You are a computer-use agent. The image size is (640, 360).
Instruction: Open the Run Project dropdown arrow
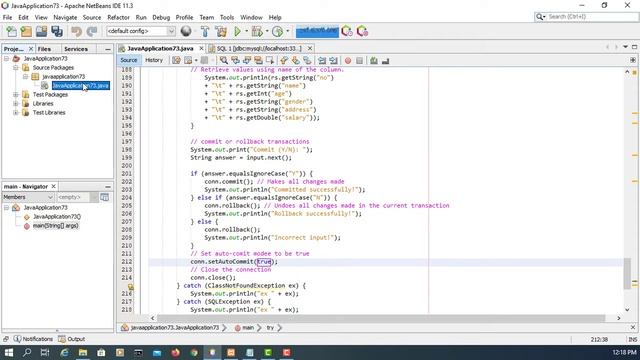(x=246, y=31)
